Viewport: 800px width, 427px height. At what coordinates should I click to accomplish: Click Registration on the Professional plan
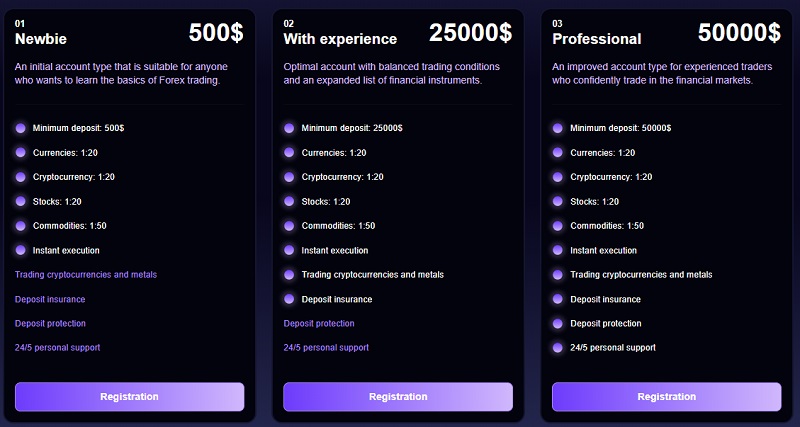coord(666,396)
